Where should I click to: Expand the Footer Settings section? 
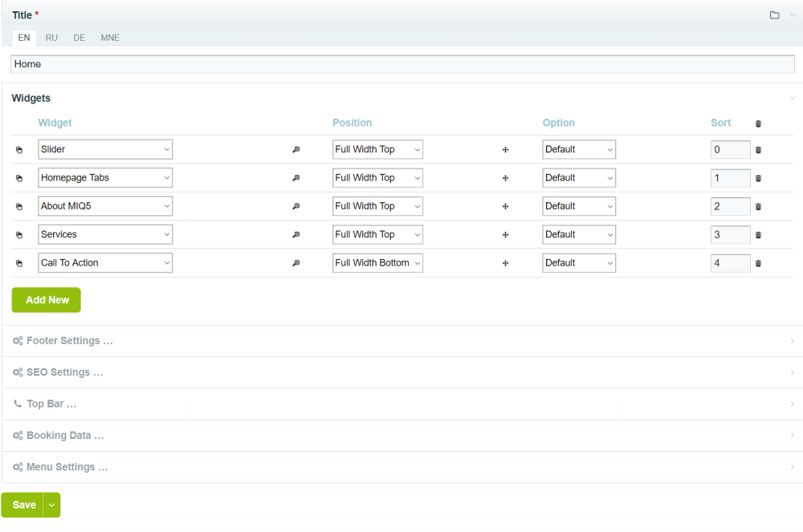coord(69,341)
